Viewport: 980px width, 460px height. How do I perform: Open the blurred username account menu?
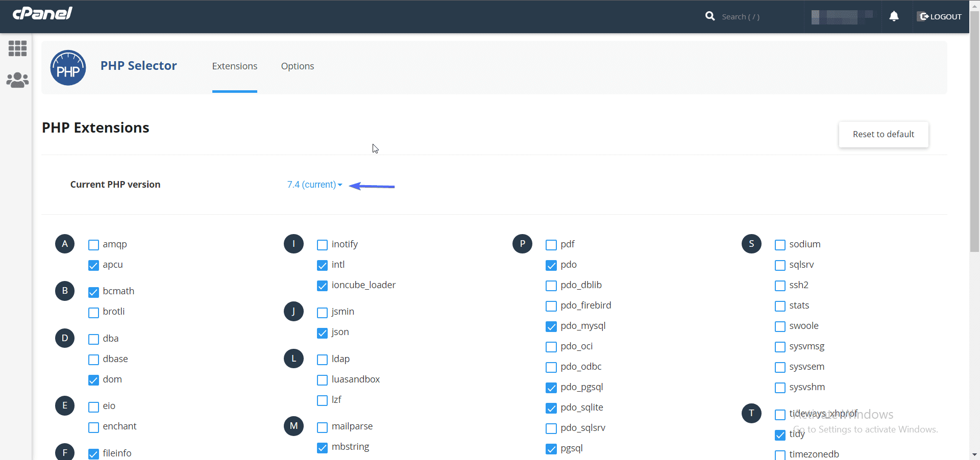[x=842, y=17]
